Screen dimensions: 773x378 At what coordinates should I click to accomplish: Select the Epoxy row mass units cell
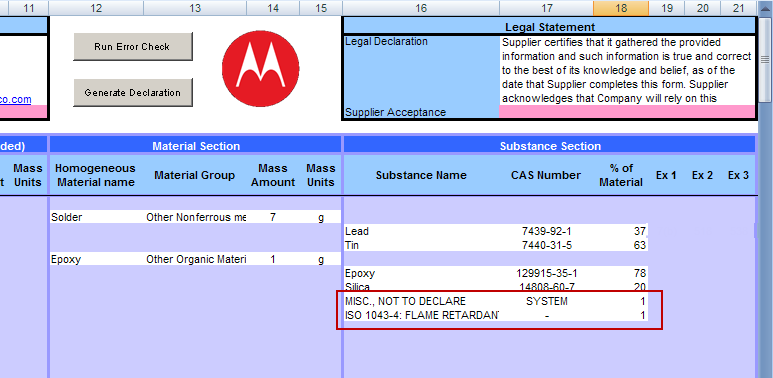(x=320, y=259)
